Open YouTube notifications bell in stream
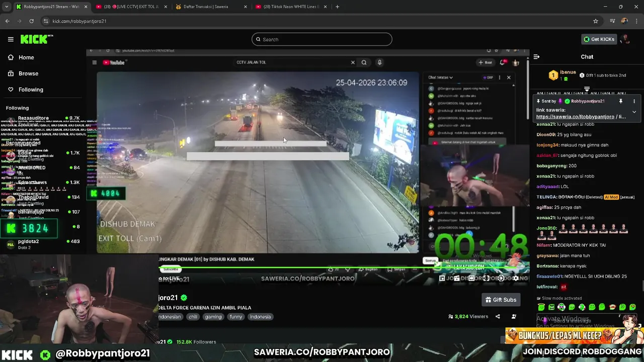The image size is (644, 362). 503,62
